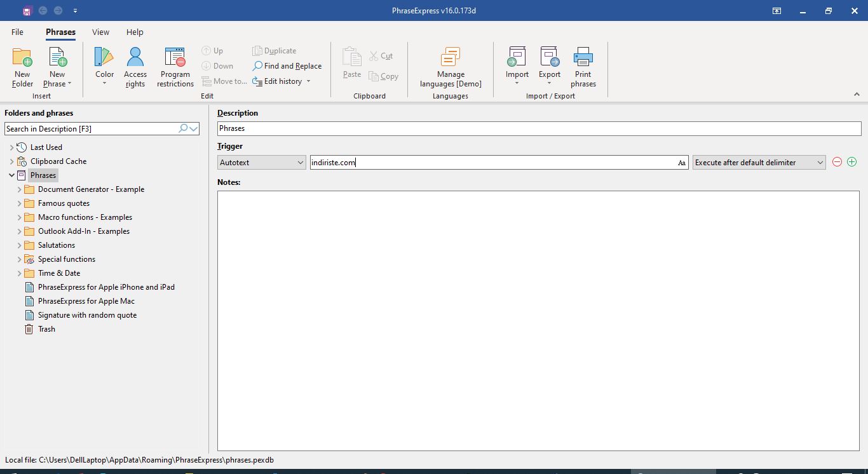Click the save icon in the title bar
The width and height of the screenshot is (868, 474).
27,11
